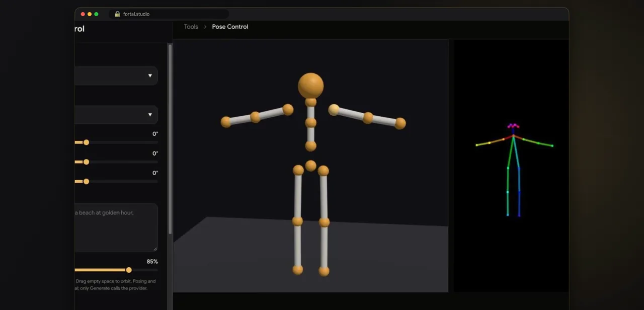Viewport: 644px width, 310px height.
Task: Click the 85% slider handle
Action: click(129, 270)
